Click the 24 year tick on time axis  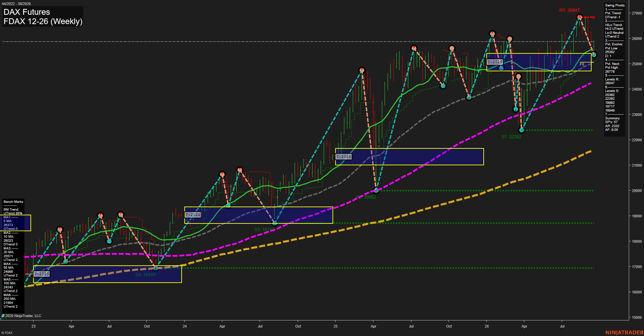tap(185, 326)
